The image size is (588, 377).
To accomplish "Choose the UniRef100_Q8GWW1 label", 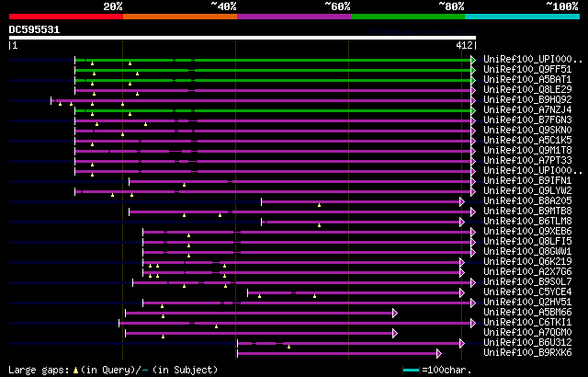I will [x=527, y=252].
